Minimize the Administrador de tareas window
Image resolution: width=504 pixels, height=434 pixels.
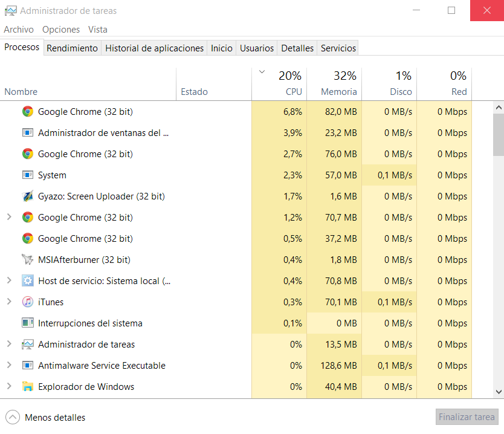point(416,10)
